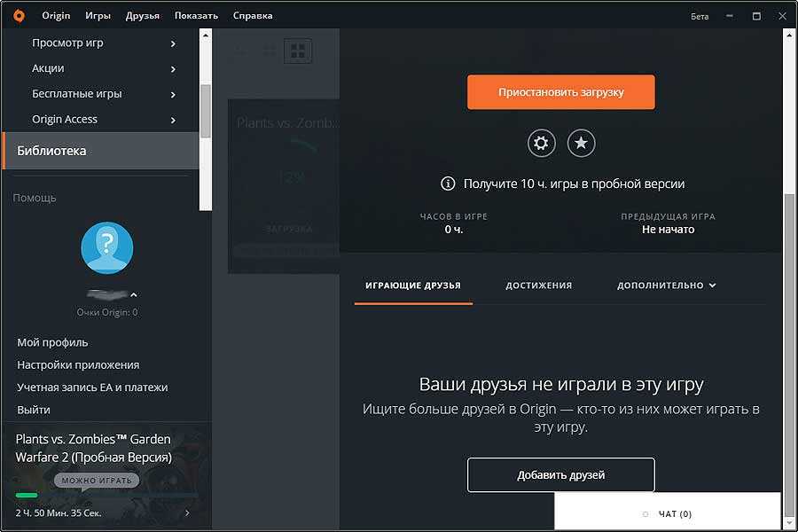Open Библиотека in the sidebar

pyautogui.click(x=100, y=151)
